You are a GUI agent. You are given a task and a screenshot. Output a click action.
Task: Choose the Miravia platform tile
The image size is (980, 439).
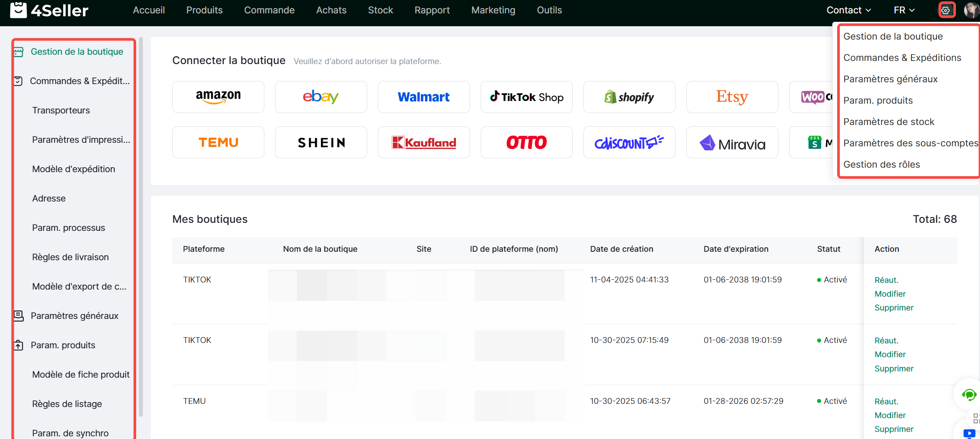point(732,142)
